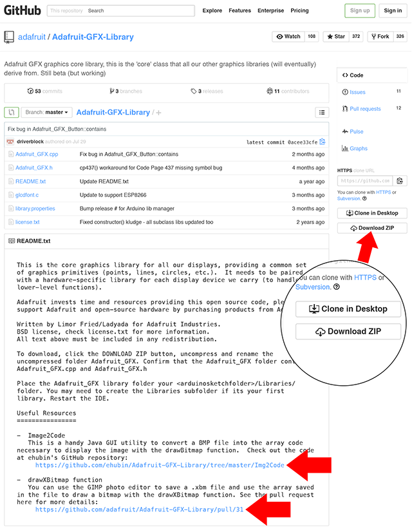412x532 pixels.
Task: Open the Branch: master dropdown
Action: 46,112
